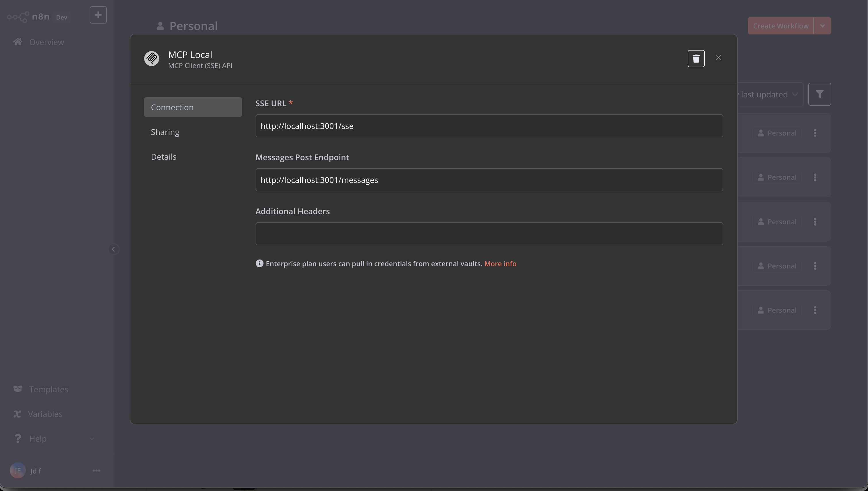
Task: Click the trash icon to delete credential
Action: (x=696, y=58)
